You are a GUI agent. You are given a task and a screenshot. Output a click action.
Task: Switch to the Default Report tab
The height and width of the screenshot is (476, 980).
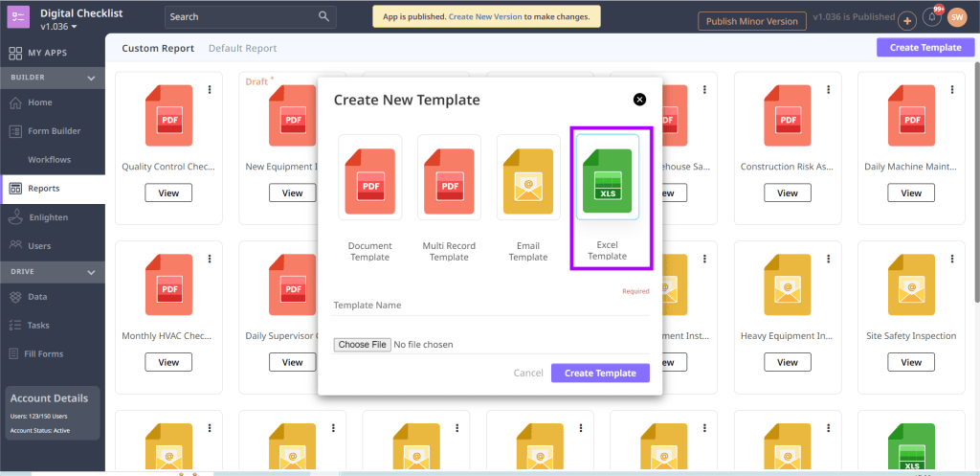click(x=242, y=48)
